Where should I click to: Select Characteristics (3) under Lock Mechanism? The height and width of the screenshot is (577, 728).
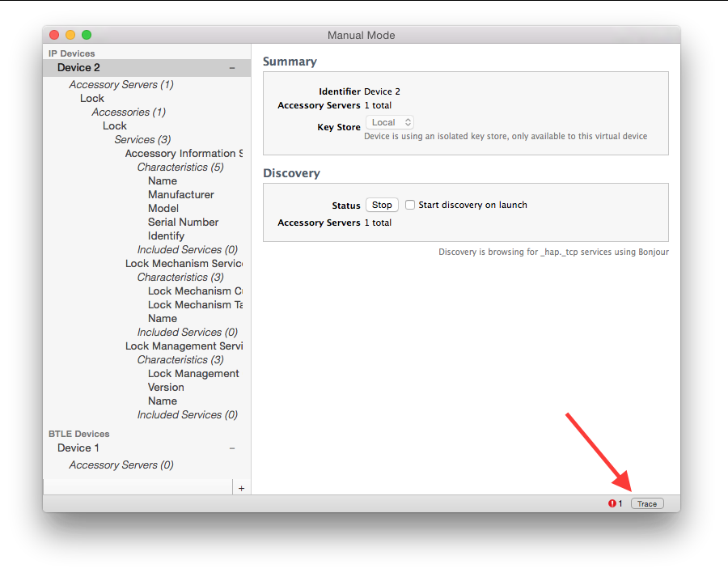click(x=180, y=278)
